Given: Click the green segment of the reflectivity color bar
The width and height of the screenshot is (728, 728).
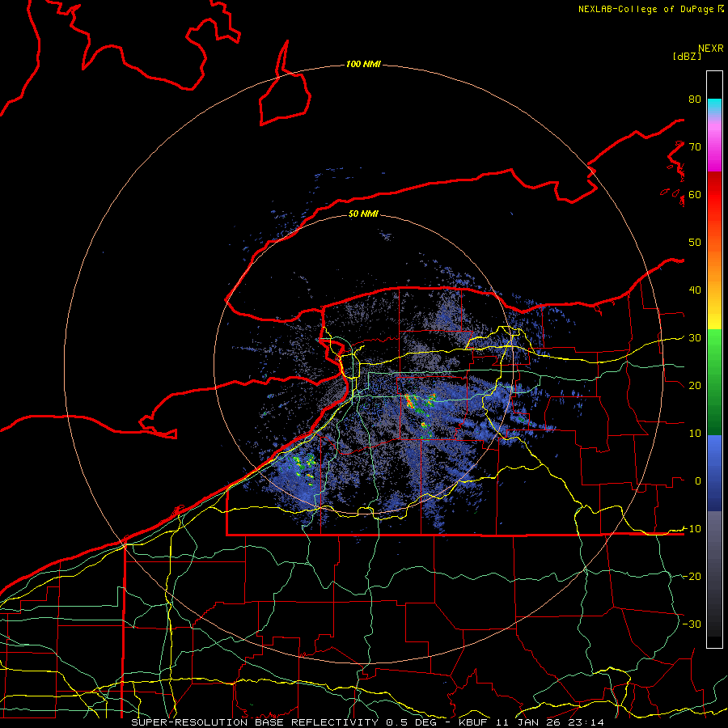Looking at the screenshot, I should tap(714, 382).
